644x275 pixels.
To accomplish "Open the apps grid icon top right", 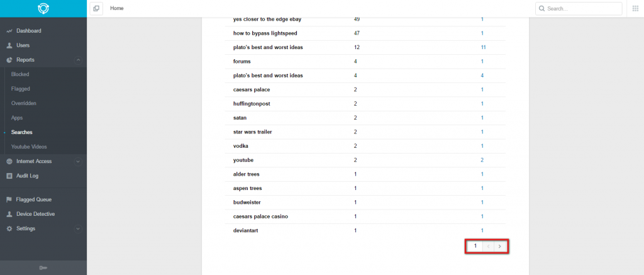I will pos(635,8).
